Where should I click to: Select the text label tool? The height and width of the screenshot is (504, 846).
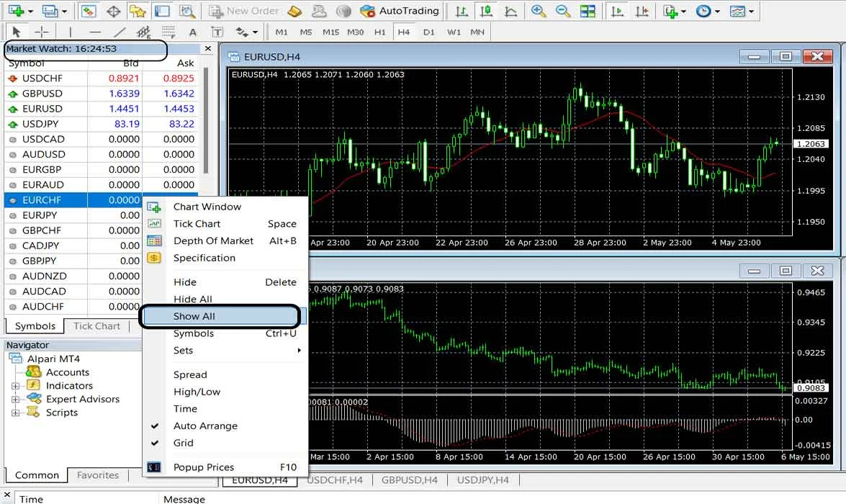193,32
